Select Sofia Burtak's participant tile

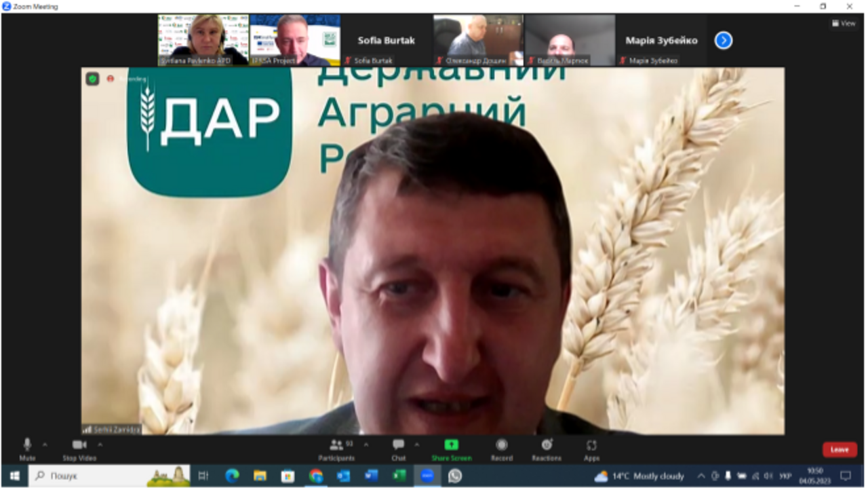pyautogui.click(x=386, y=41)
